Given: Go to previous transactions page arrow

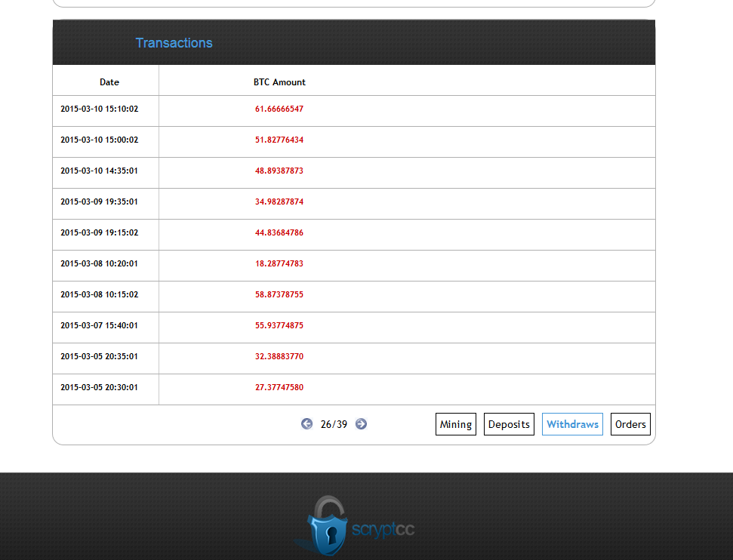Looking at the screenshot, I should pos(306,424).
